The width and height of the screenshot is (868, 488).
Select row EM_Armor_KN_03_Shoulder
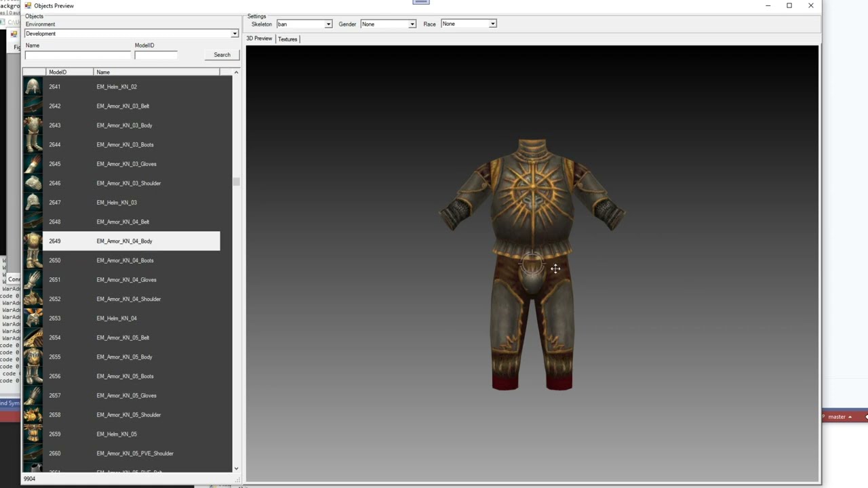click(x=132, y=183)
